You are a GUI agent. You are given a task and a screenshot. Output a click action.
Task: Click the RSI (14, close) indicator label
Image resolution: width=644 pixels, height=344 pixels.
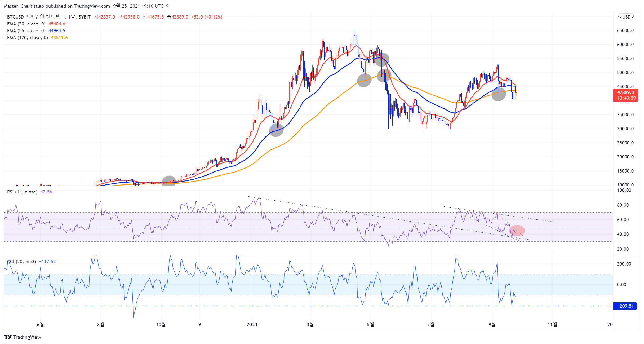coord(22,192)
